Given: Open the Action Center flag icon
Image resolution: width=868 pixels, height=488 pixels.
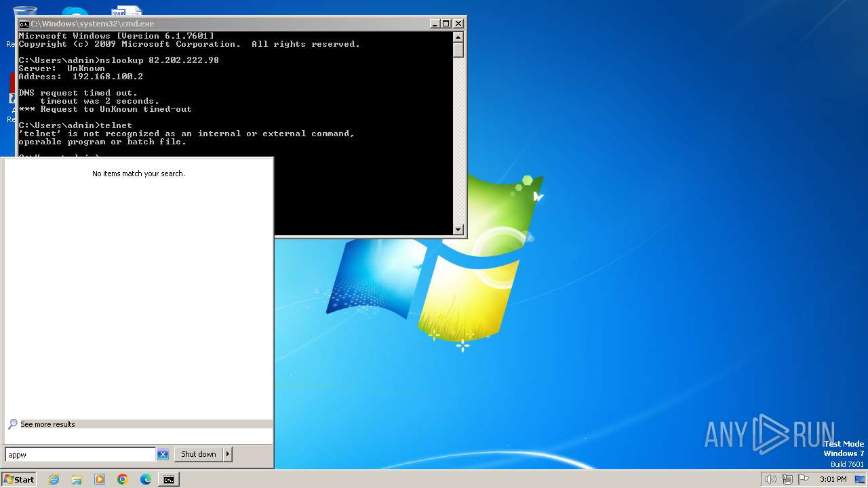Looking at the screenshot, I should [x=804, y=479].
